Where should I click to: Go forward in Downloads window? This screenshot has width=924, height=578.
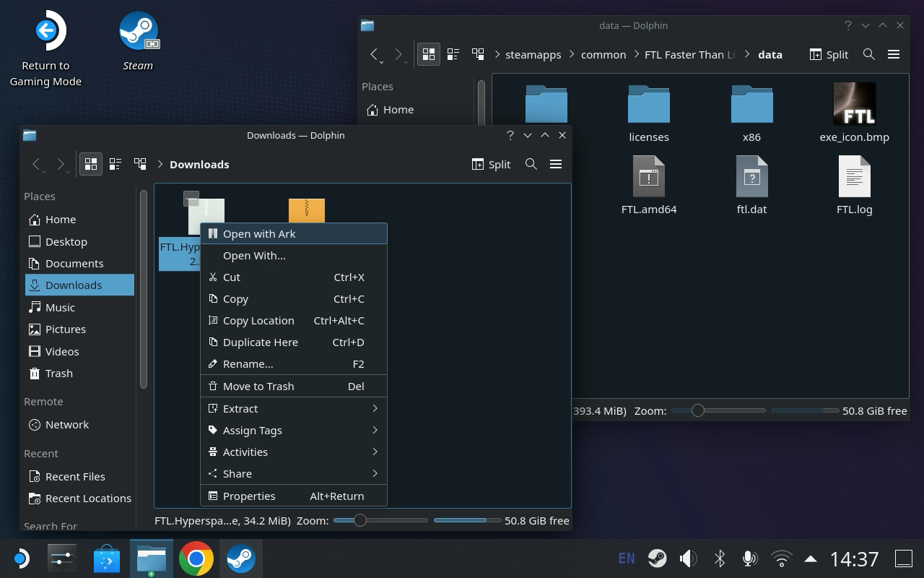61,164
